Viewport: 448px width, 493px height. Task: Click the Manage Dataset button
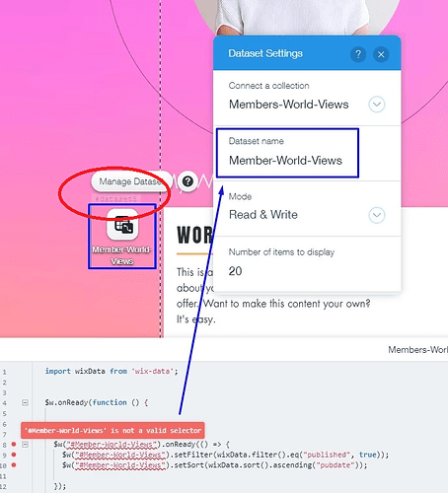click(131, 181)
